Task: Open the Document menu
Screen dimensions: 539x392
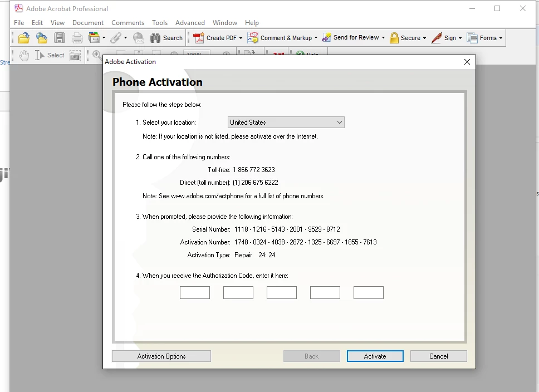Action: click(87, 23)
